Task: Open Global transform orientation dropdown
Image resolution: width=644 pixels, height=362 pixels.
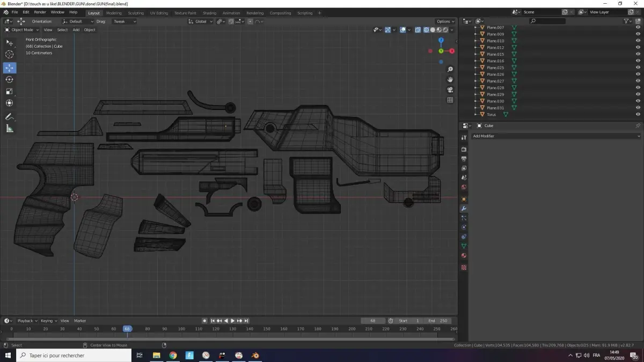Action: tap(201, 21)
